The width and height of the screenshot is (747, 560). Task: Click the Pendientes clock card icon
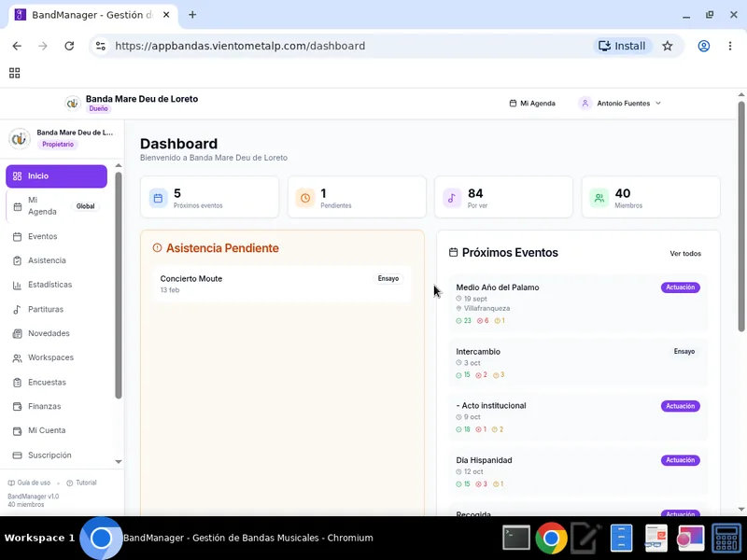[x=305, y=198]
